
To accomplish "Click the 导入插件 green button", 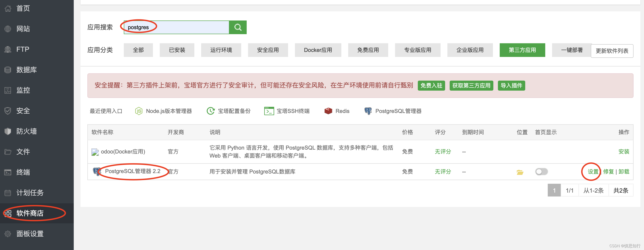I will click(x=511, y=86).
